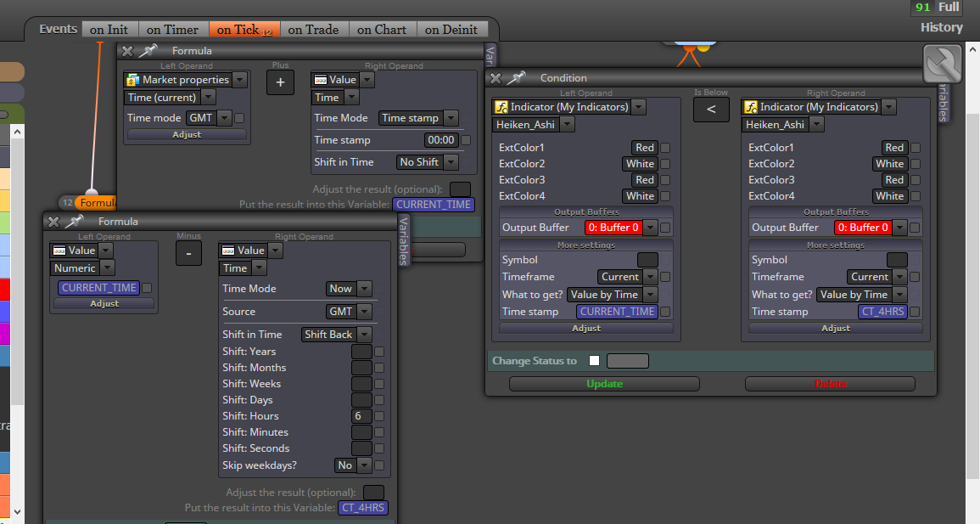Screen dimensions: 980x524
Task: Open the Shift Back dropdown
Action: coord(336,335)
